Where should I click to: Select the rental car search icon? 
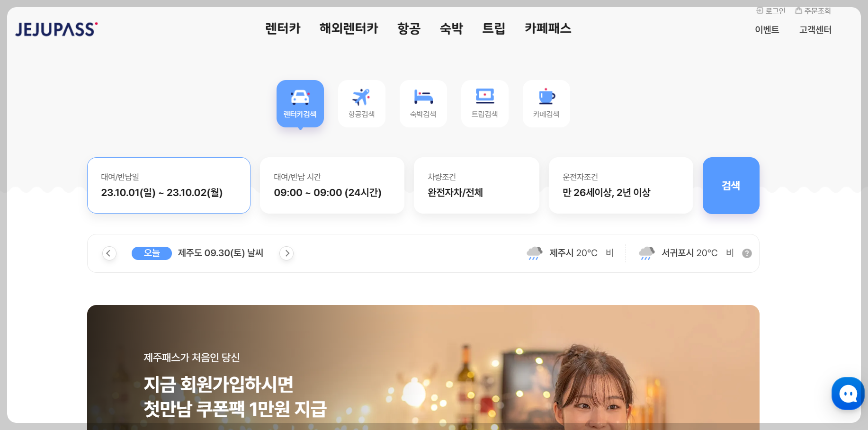[300, 104]
